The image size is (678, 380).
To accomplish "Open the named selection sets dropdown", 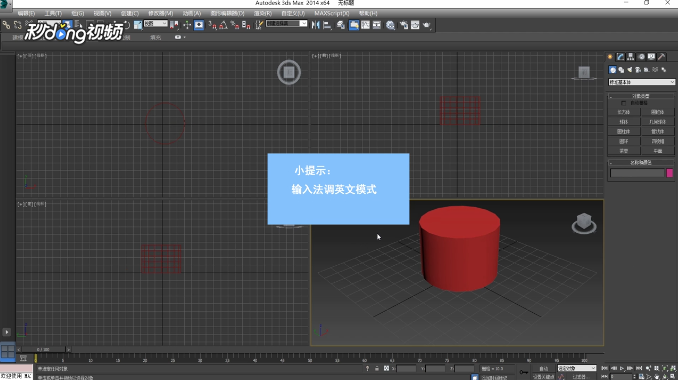I will (287, 23).
